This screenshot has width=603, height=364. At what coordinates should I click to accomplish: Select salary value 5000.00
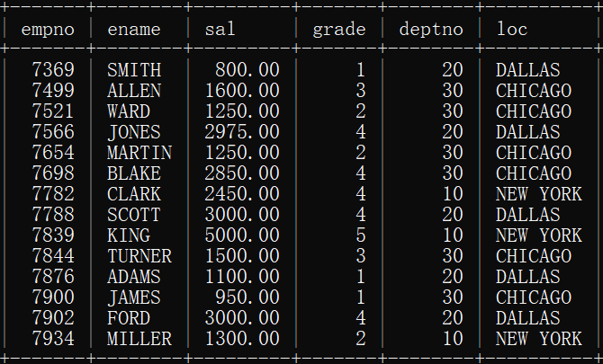coord(242,235)
